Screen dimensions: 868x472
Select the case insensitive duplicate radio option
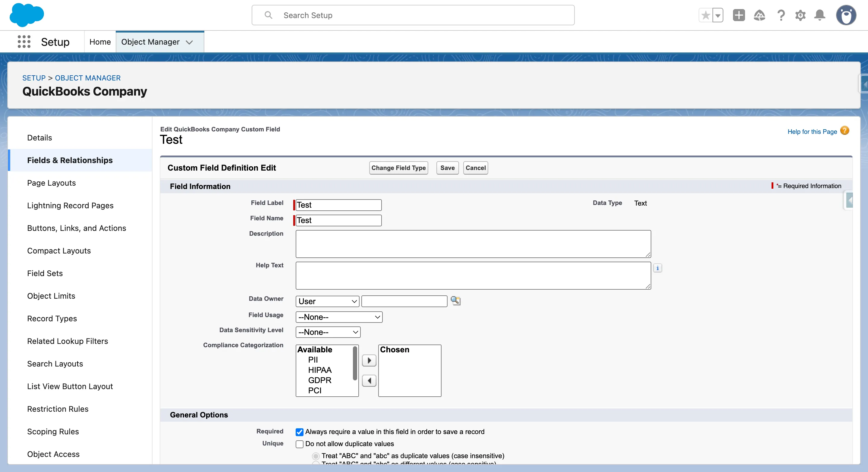coord(315,456)
